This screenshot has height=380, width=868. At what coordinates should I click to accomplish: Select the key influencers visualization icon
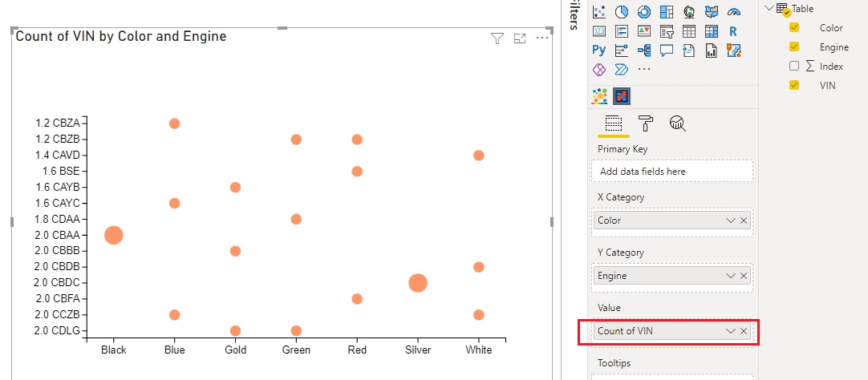[622, 51]
